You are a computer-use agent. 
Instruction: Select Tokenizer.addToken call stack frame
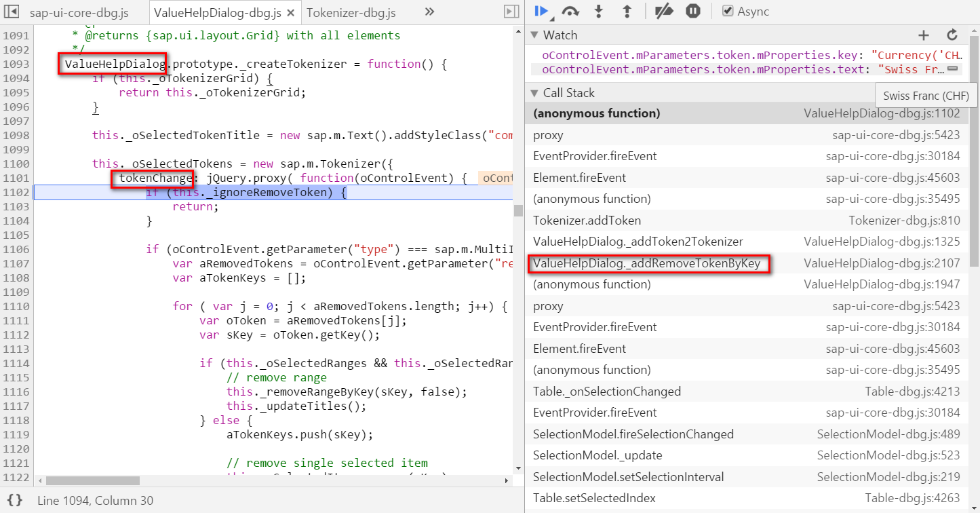coord(747,221)
